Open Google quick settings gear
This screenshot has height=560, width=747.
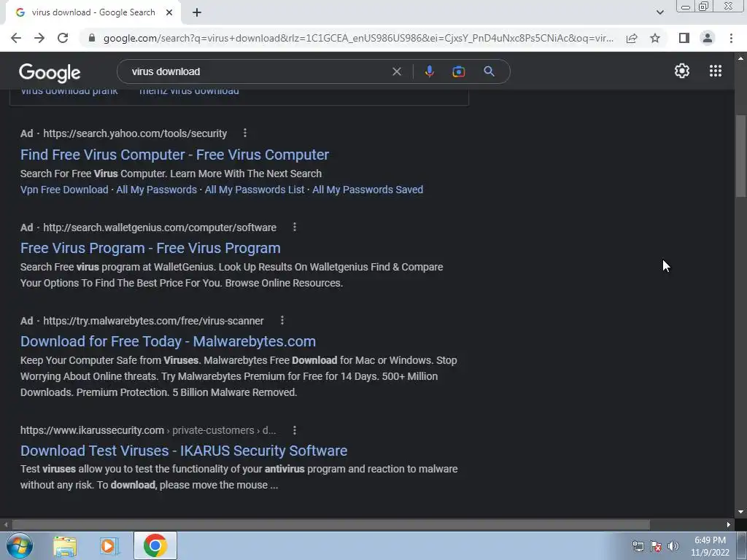tap(682, 71)
